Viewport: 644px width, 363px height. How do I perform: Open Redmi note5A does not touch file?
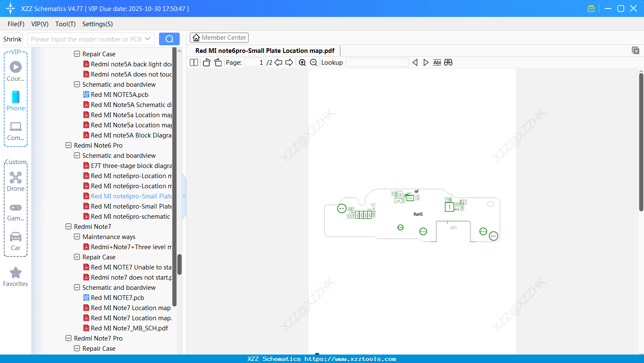point(127,74)
